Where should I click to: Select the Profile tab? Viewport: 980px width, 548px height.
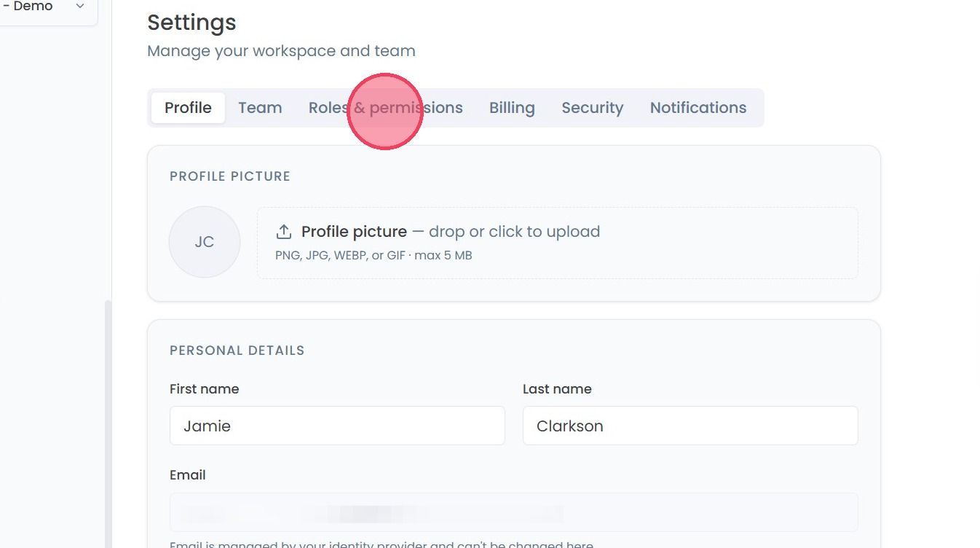click(x=188, y=108)
